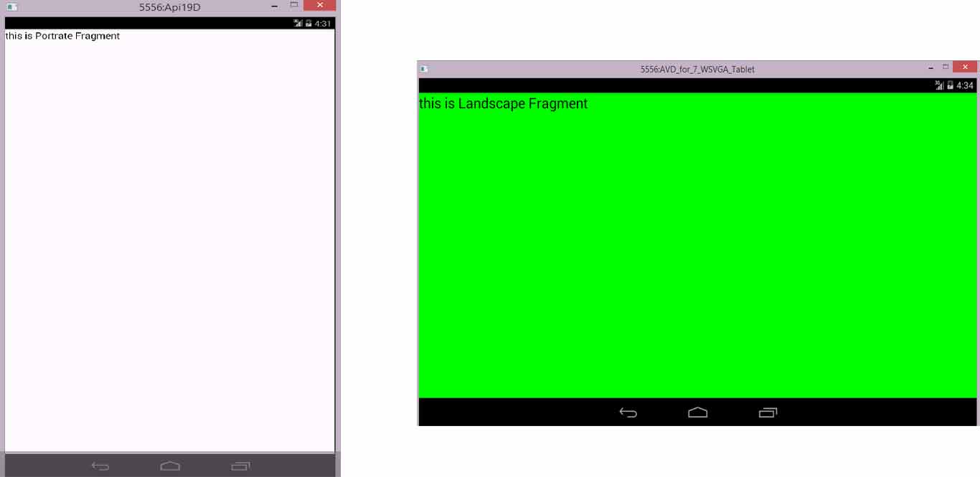The width and height of the screenshot is (980, 477).
Task: Tap Home in WSVGA Tablet emulator
Action: [698, 412]
